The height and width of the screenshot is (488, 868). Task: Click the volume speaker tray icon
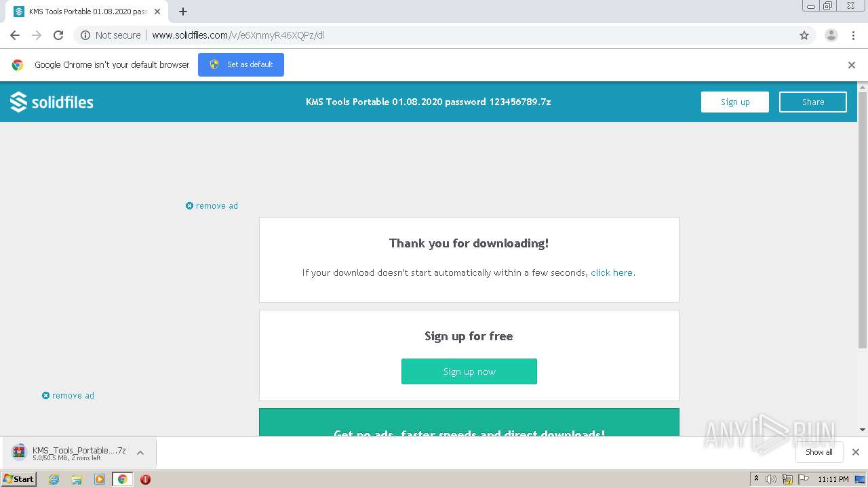pyautogui.click(x=771, y=479)
